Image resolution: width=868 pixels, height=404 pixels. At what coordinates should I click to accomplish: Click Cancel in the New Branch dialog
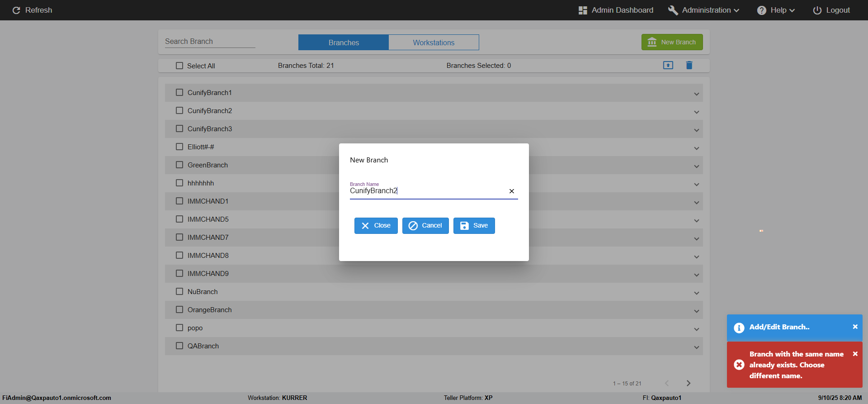coord(425,226)
